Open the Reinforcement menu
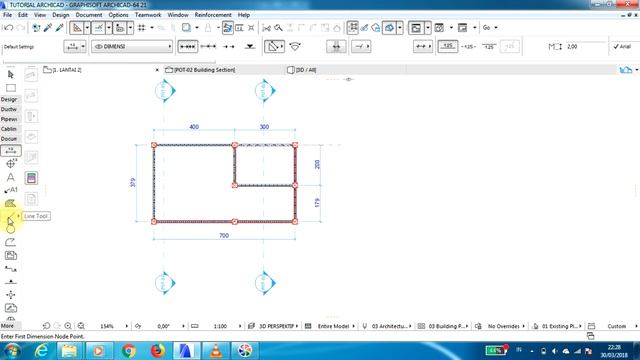The width and height of the screenshot is (640, 360). coord(213,15)
